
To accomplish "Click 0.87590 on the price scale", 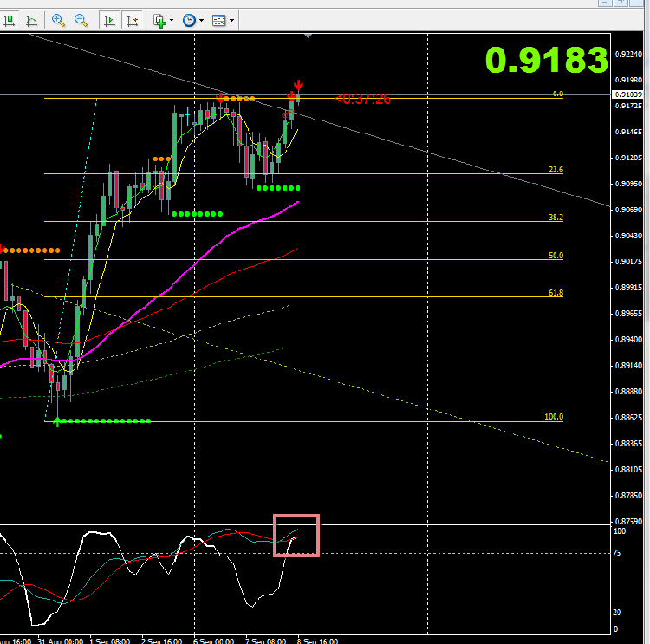I will (628, 521).
